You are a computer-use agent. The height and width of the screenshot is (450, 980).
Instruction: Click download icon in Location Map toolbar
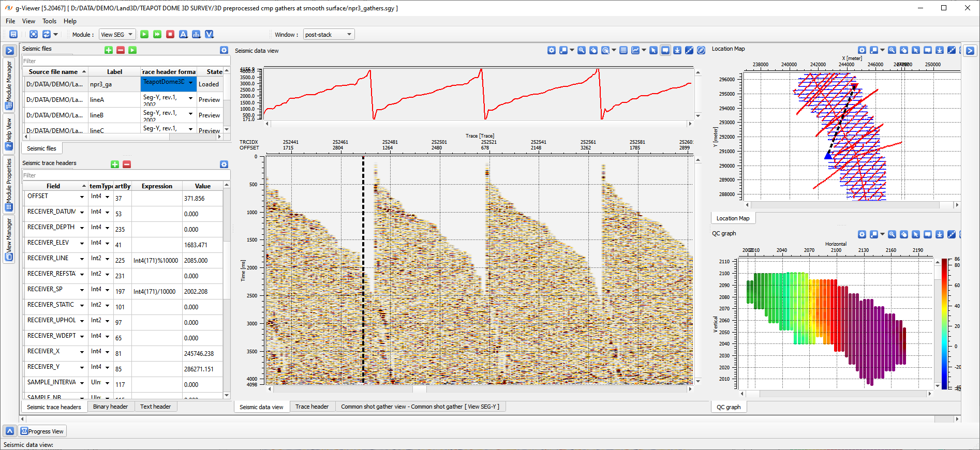click(x=940, y=50)
